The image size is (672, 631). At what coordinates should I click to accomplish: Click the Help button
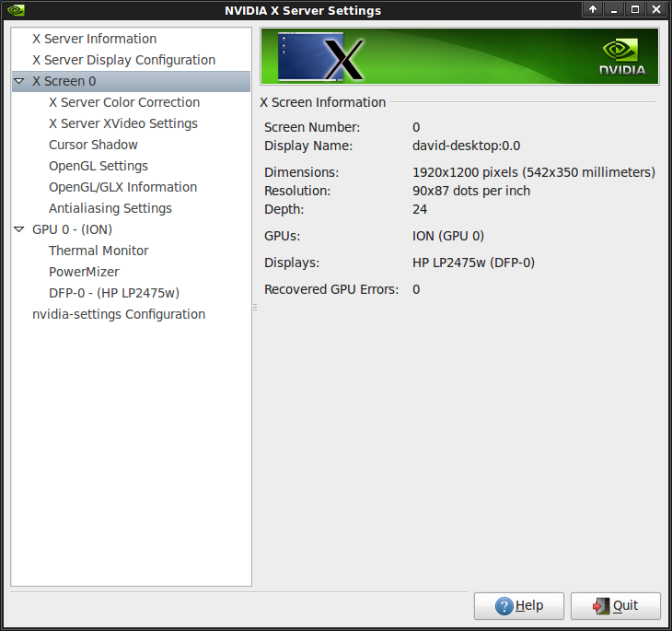tap(518, 606)
